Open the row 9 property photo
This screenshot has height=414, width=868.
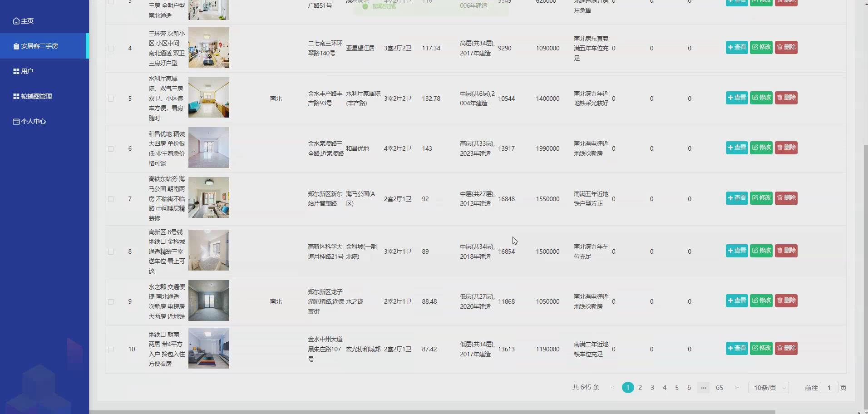click(x=209, y=301)
